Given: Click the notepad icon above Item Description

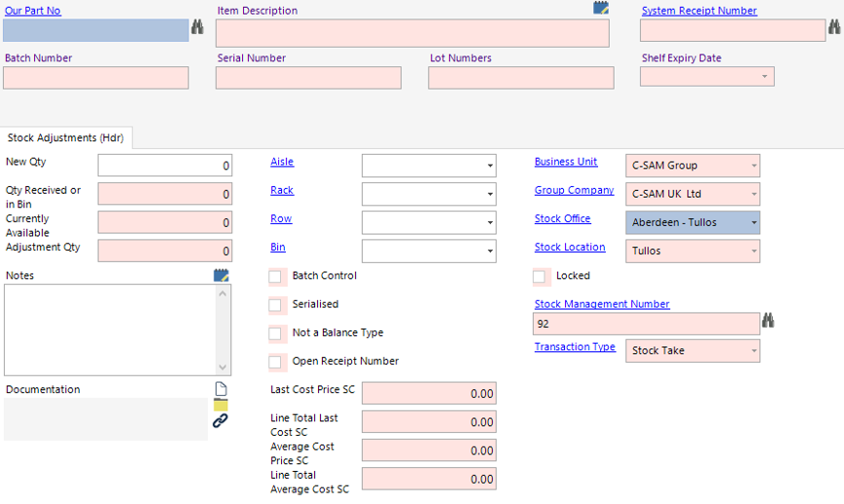Looking at the screenshot, I should [601, 8].
